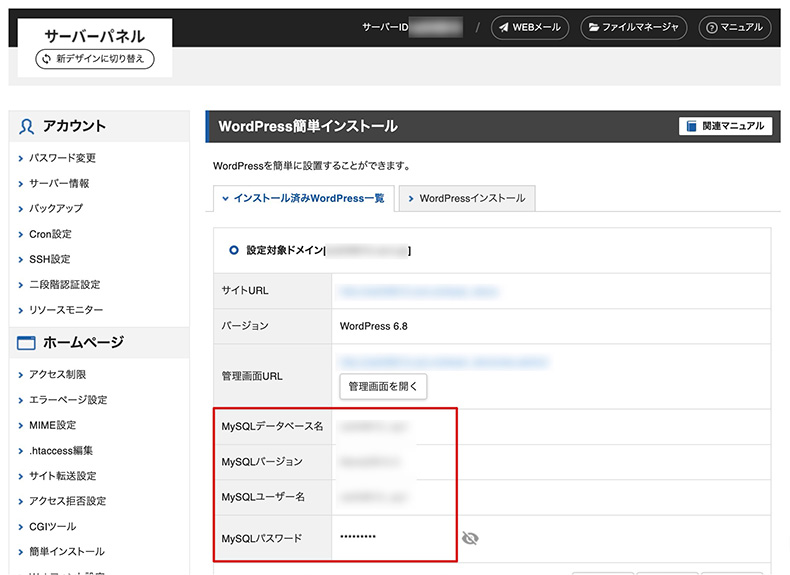Show the hidden MySQL password

(x=470, y=538)
